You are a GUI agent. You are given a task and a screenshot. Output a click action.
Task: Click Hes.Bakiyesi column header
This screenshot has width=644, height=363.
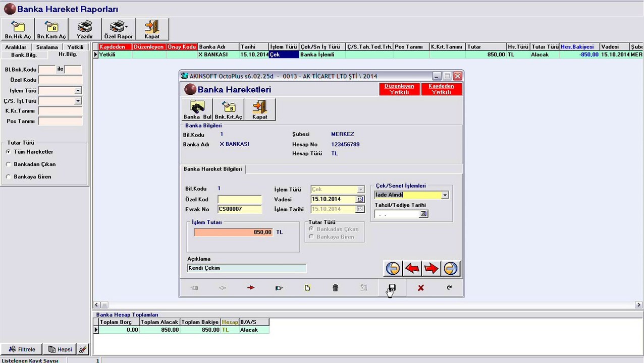click(579, 47)
